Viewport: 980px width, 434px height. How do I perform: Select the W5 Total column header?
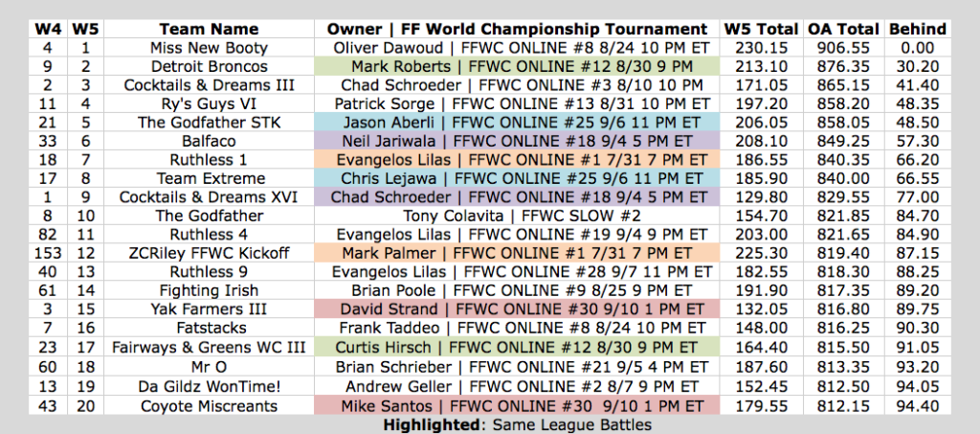click(761, 29)
